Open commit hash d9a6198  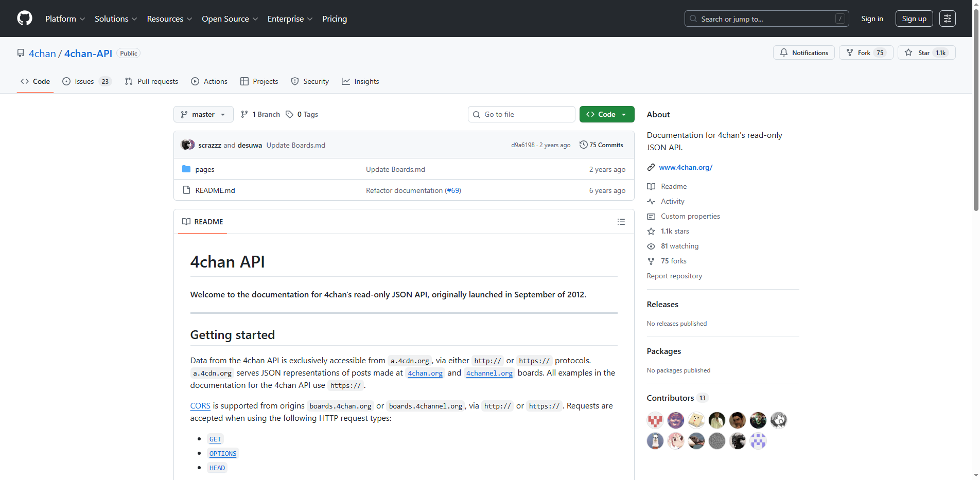point(523,145)
